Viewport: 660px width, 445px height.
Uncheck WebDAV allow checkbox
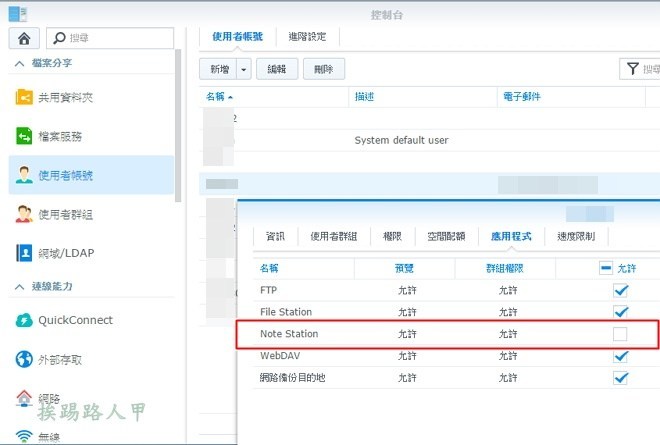[x=620, y=356]
